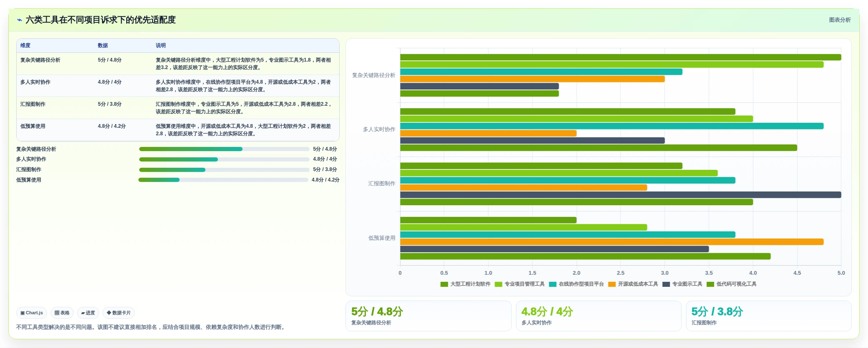Click the orange bar in 复杂关键路径分析 group
Screen dimensions: 868x348
(x=532, y=79)
